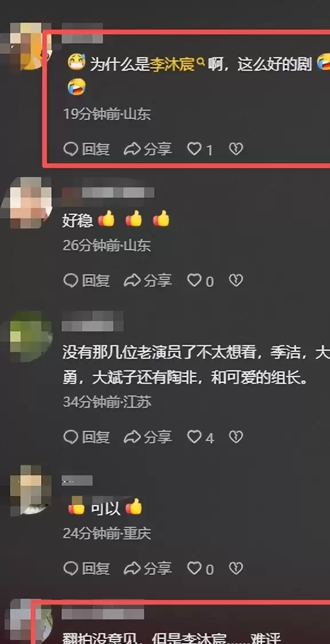Share the 可以 comment from 重庆
330x644 pixels.
coord(148,569)
